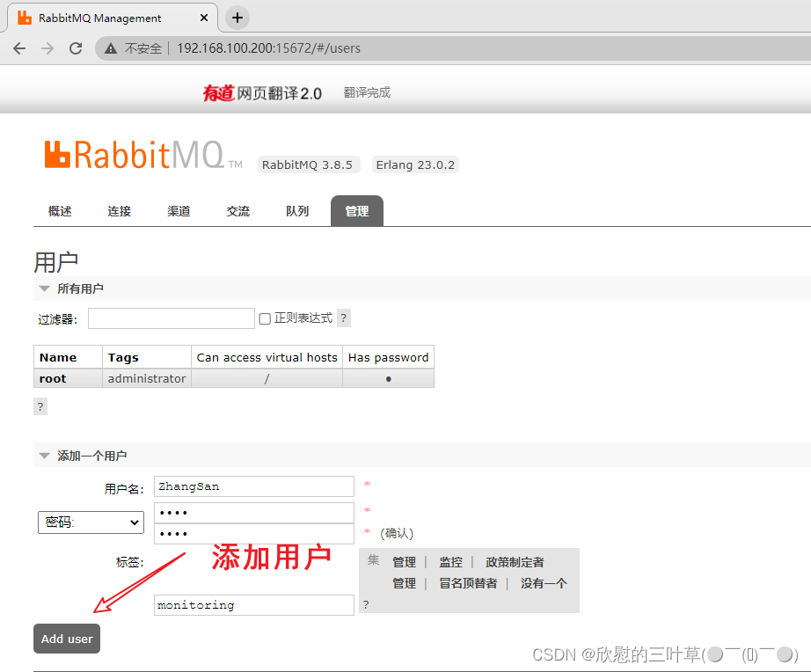Viewport: 811px width, 672px height.
Task: Click the help question mark next to regex checkbox
Action: (343, 318)
